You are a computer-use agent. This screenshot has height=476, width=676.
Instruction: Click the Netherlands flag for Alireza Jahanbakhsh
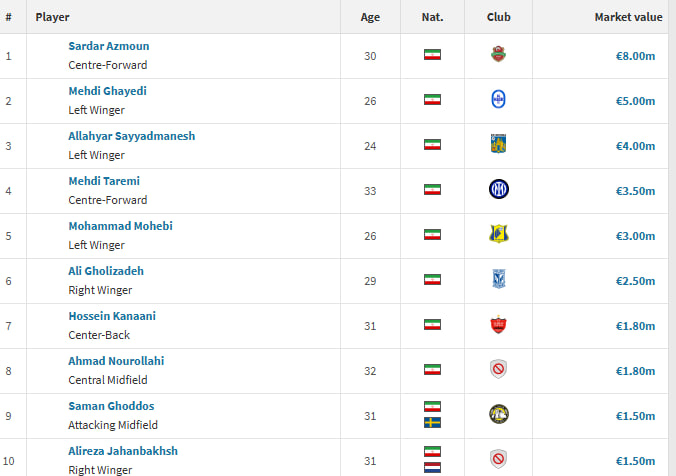(x=432, y=467)
